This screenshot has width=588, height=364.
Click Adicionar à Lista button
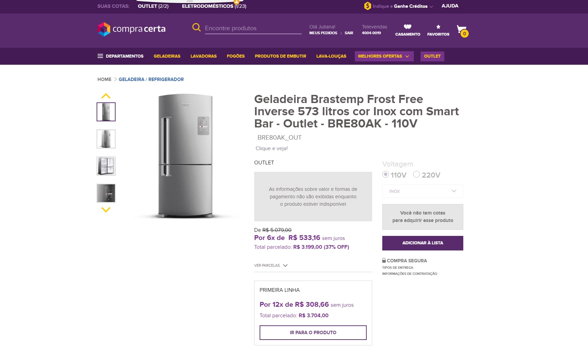pyautogui.click(x=422, y=243)
